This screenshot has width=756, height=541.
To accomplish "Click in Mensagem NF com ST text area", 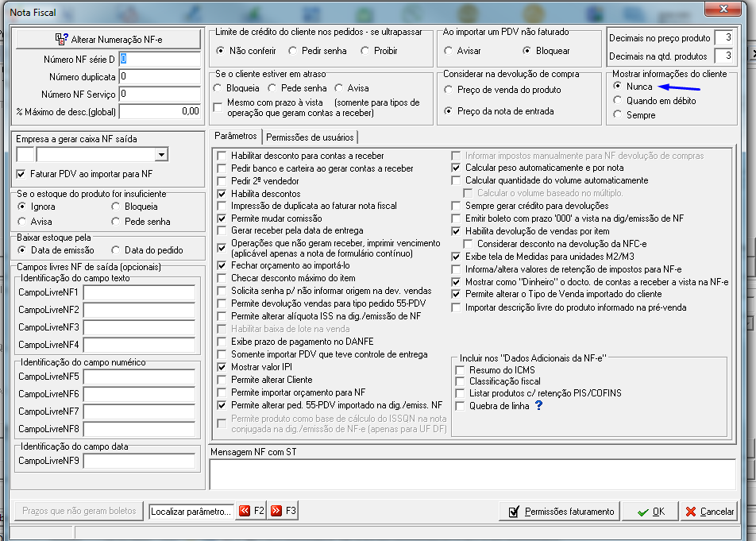I will 472,474.
